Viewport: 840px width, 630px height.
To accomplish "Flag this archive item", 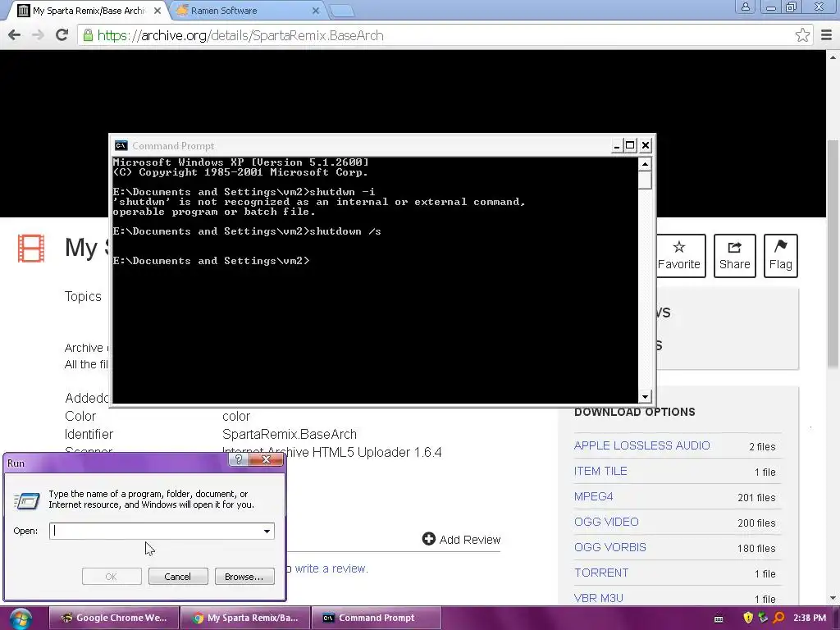I will point(781,256).
